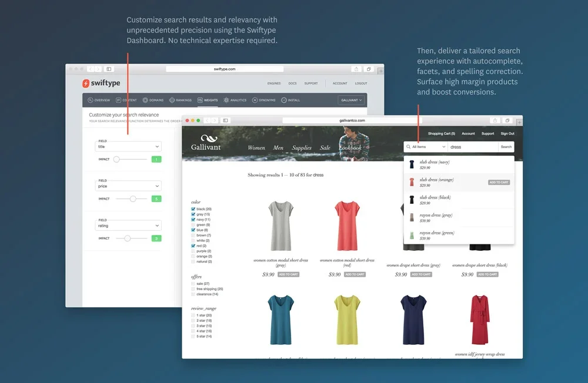Click the Content document icon in Swiftype nav

coord(119,100)
